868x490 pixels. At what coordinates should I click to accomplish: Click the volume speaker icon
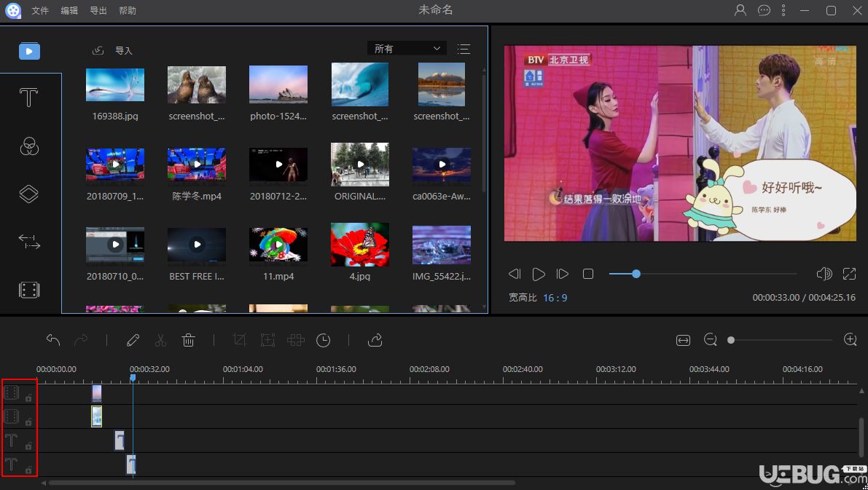coord(824,274)
